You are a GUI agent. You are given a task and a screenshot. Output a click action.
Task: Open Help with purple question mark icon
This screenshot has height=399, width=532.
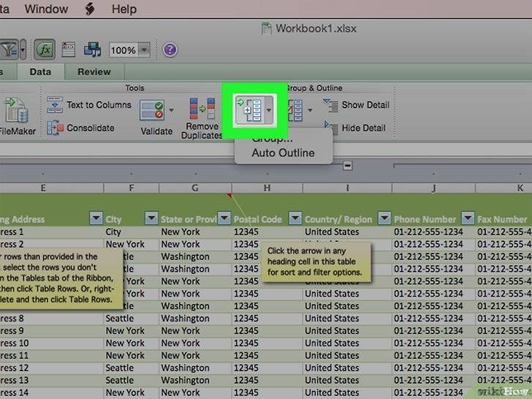(x=170, y=50)
